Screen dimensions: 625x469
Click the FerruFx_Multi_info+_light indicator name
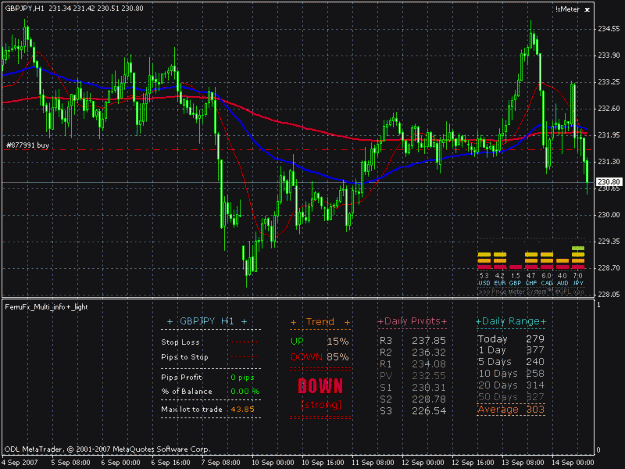46,307
